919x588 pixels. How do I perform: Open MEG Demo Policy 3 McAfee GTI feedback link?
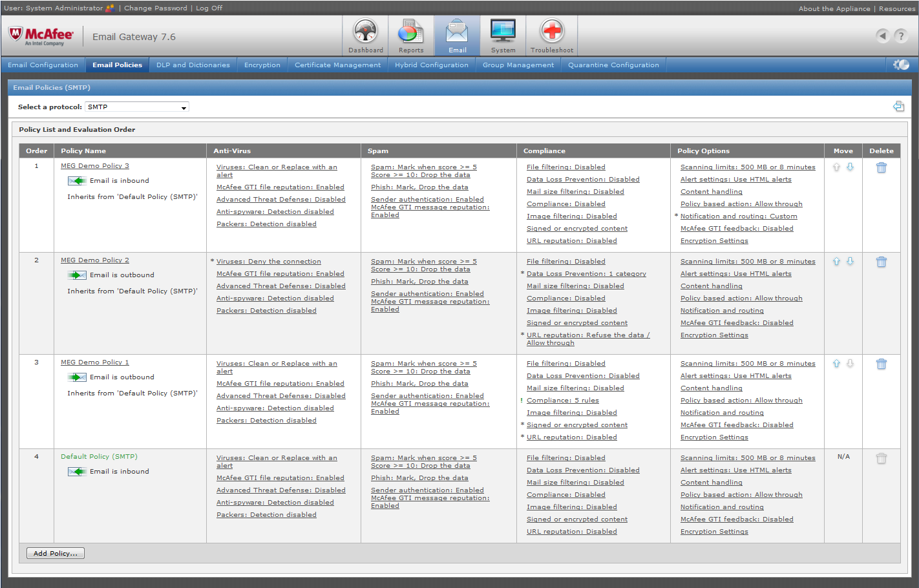(x=737, y=229)
